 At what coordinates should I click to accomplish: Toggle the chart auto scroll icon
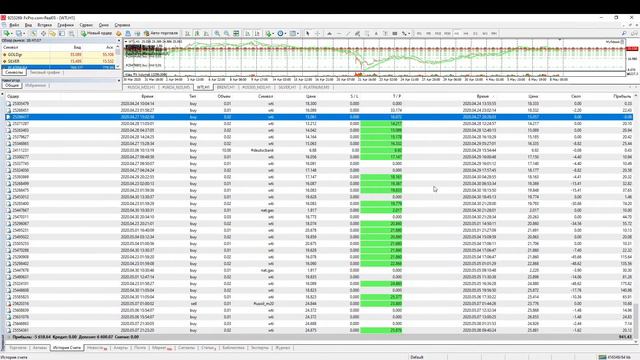click(x=247, y=33)
